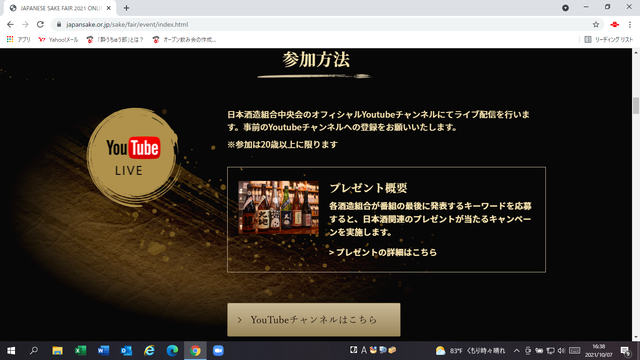View site info via the padlock icon
Image resolution: width=640 pixels, height=360 pixels.
pos(59,24)
